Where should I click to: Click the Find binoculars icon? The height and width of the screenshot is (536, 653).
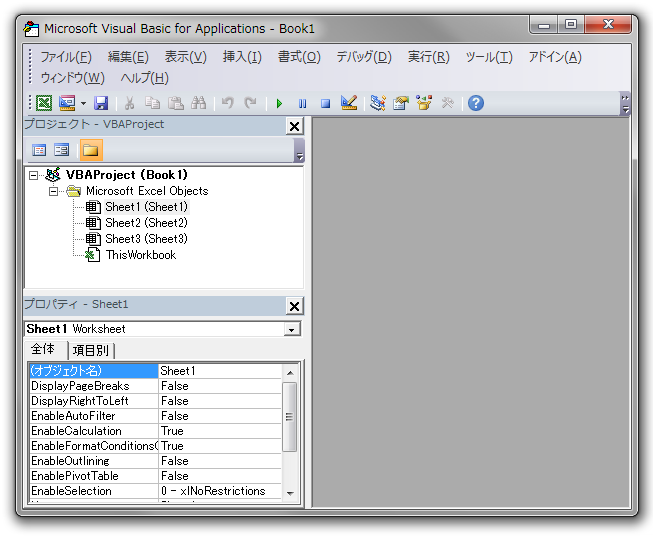[x=198, y=103]
